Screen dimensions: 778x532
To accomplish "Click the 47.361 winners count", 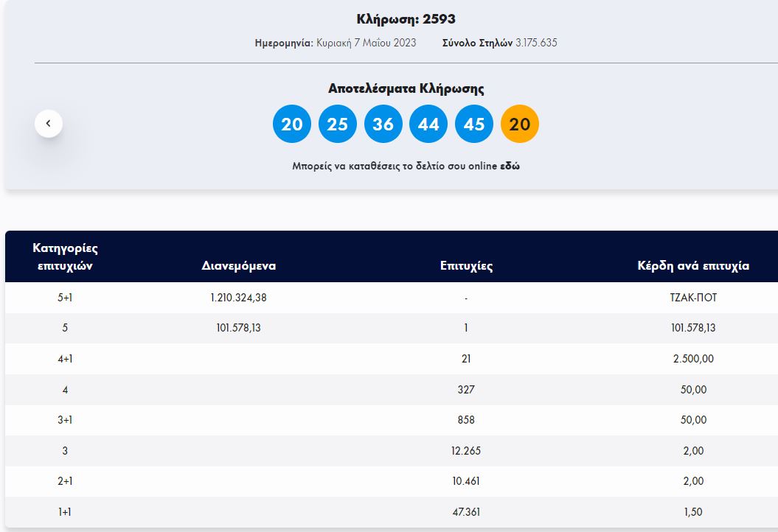I will tap(466, 512).
